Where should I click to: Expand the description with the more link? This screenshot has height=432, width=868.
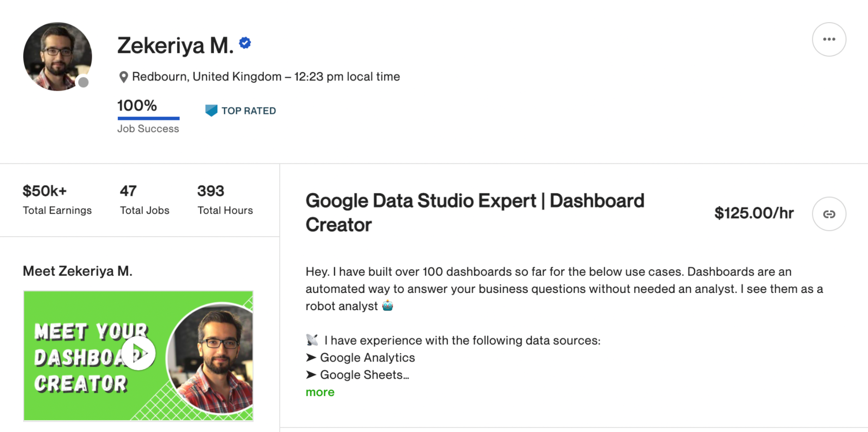point(320,392)
